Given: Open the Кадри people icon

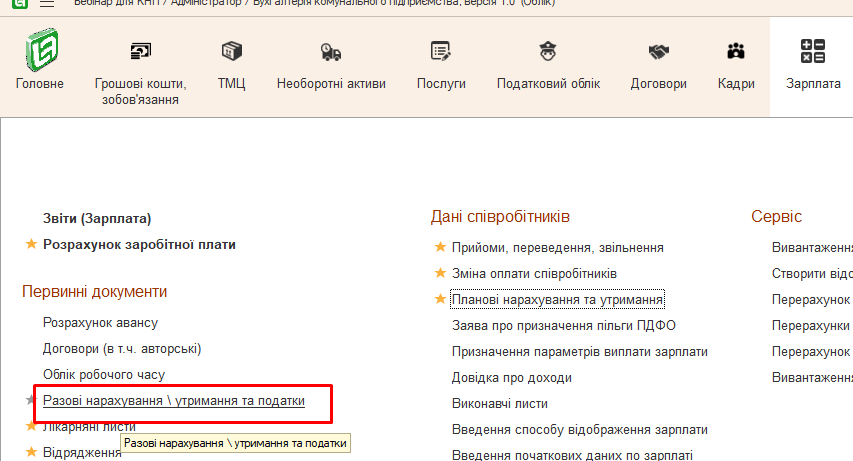Looking at the screenshot, I should click(736, 50).
